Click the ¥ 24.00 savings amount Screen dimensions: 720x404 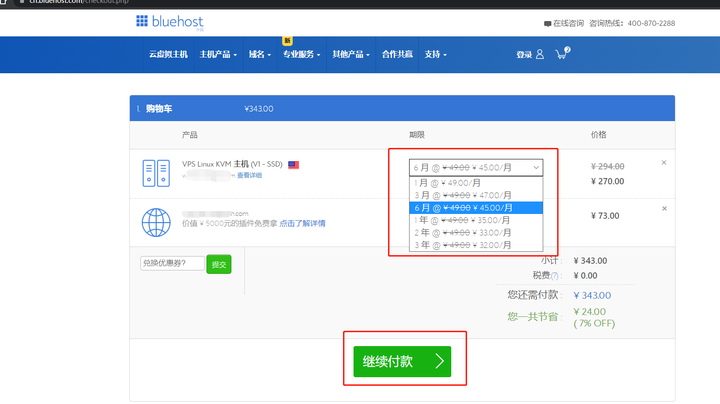click(590, 312)
